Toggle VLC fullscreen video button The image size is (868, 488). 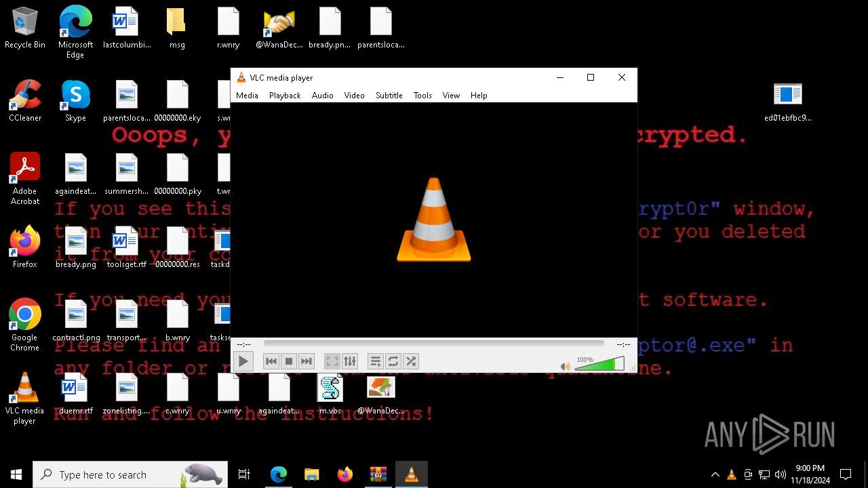(x=332, y=361)
